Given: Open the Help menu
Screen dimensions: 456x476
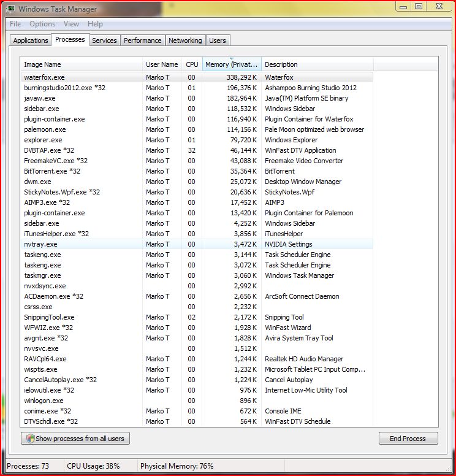Looking at the screenshot, I should coord(95,24).
